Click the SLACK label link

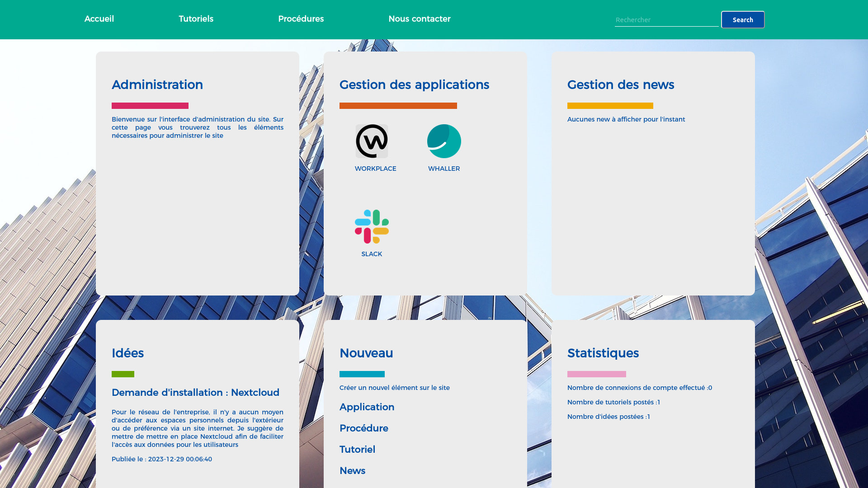(372, 254)
